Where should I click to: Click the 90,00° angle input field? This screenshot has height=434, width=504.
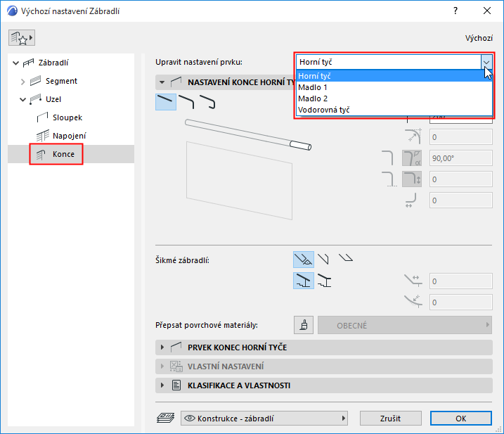pyautogui.click(x=461, y=158)
